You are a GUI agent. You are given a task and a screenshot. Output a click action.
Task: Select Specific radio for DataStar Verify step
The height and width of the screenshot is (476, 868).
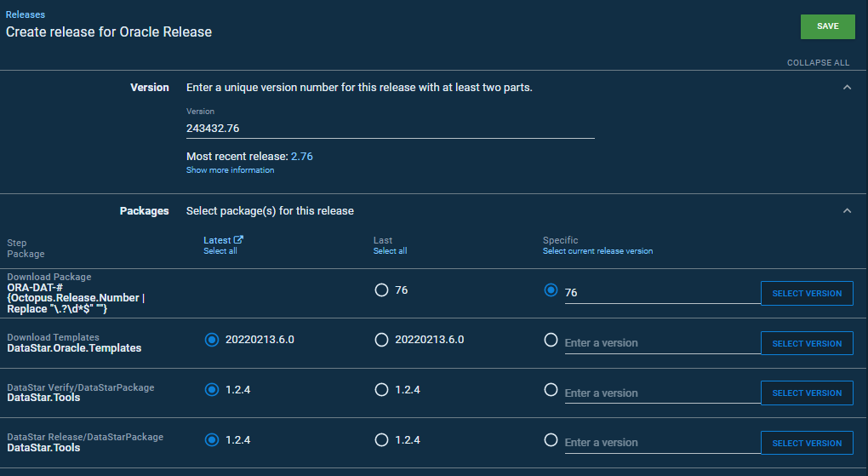pos(551,390)
